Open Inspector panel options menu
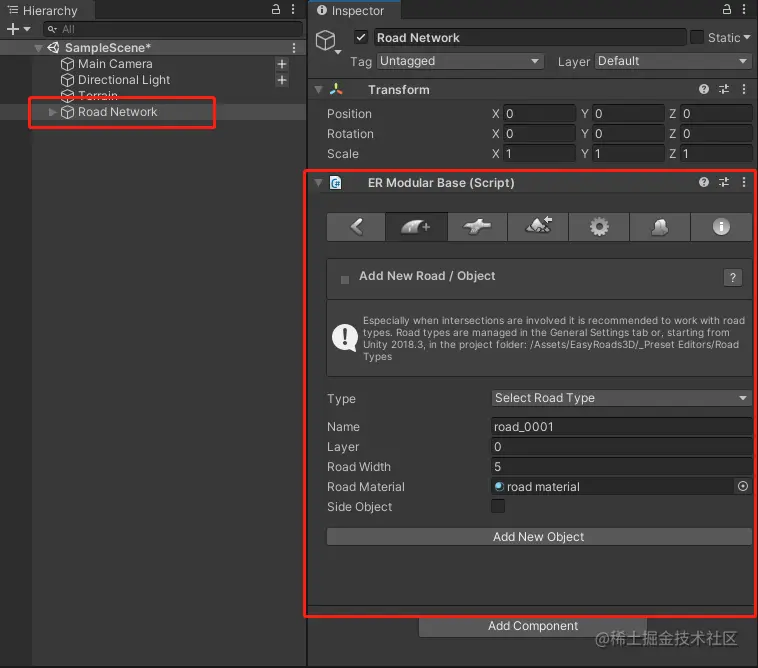This screenshot has height=668, width=758. (x=744, y=9)
